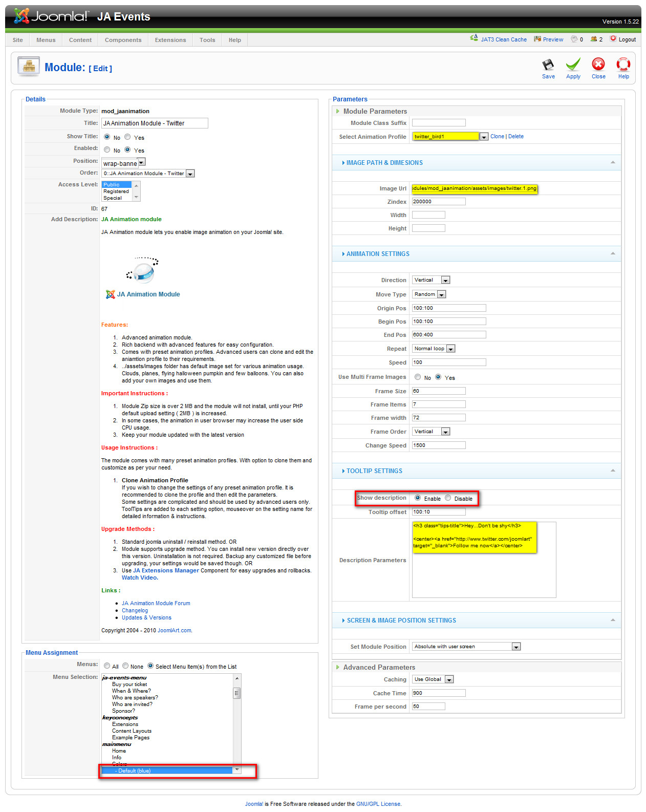646x812 pixels.
Task: Click the red Close icon in toolbar
Action: click(x=598, y=65)
